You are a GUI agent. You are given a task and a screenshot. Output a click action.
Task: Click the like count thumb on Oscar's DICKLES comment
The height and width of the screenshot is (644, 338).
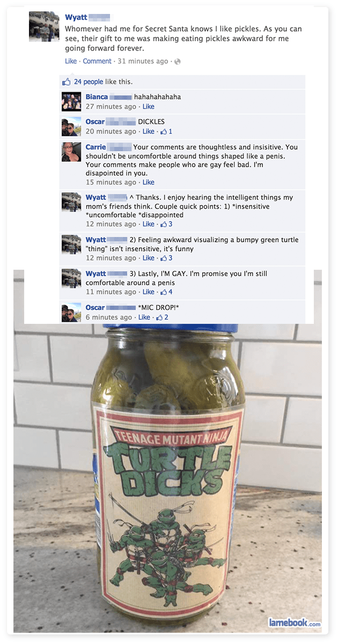point(165,131)
